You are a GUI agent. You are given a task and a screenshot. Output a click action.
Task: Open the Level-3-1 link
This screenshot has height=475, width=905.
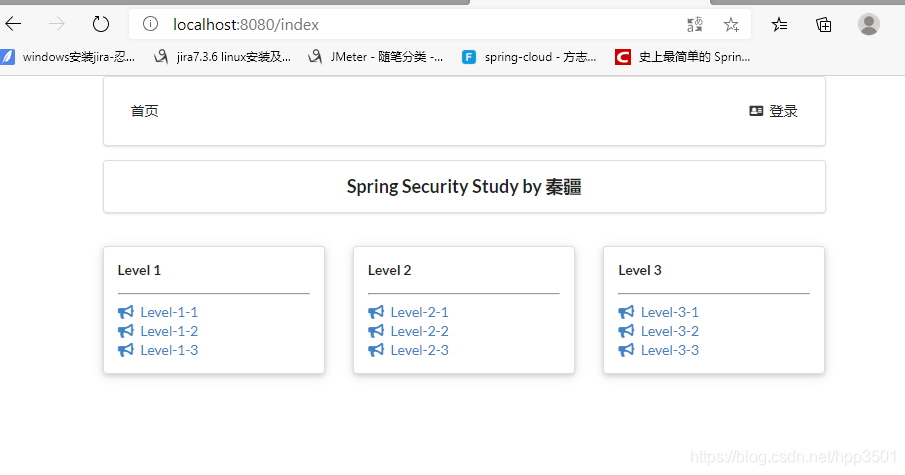tap(670, 312)
